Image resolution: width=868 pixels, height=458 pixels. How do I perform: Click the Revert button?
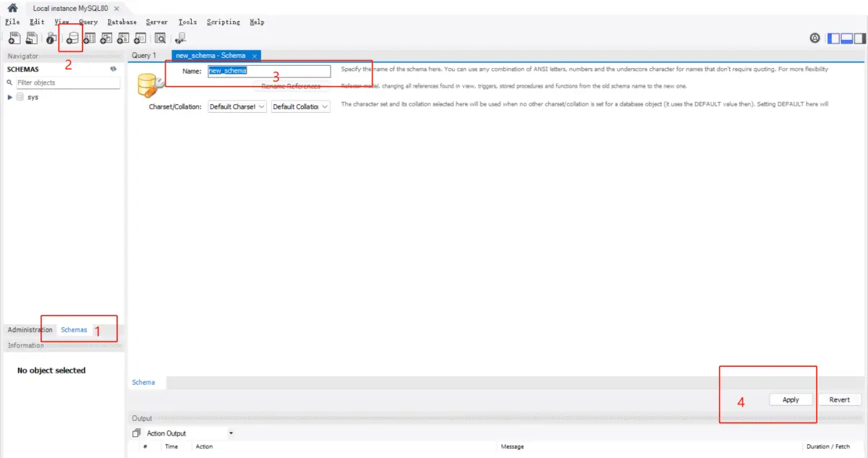pos(839,399)
